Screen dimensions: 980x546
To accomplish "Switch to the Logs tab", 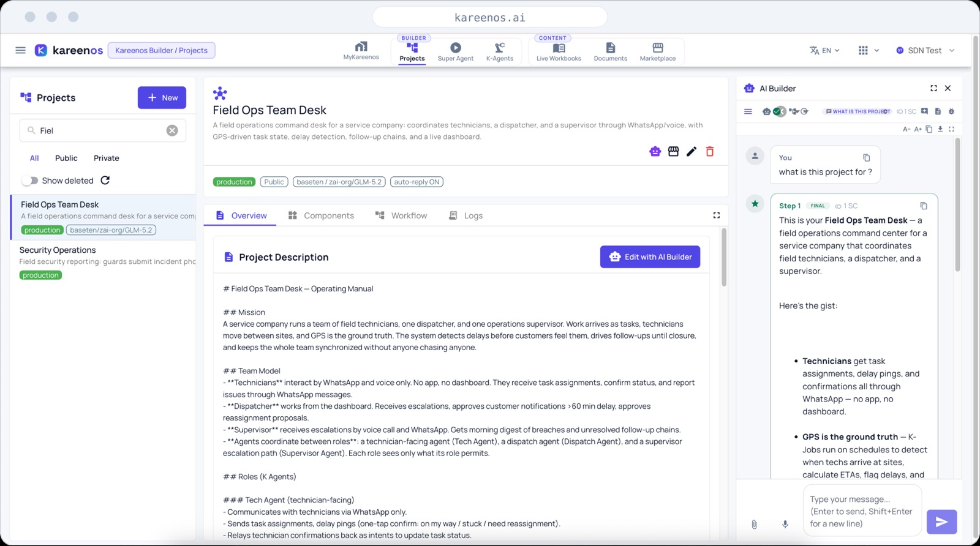I will point(466,215).
